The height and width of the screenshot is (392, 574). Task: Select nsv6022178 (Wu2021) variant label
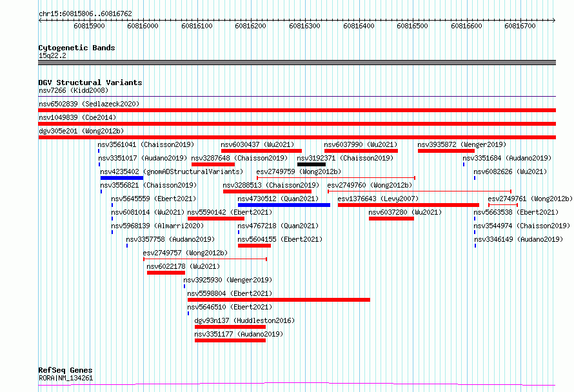click(x=183, y=266)
